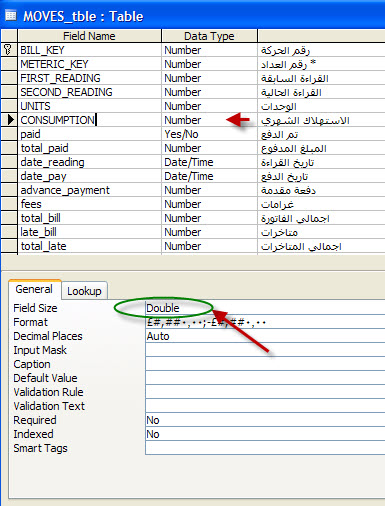Click the row selector for the total_late field
The image size is (385, 506).
(x=9, y=246)
